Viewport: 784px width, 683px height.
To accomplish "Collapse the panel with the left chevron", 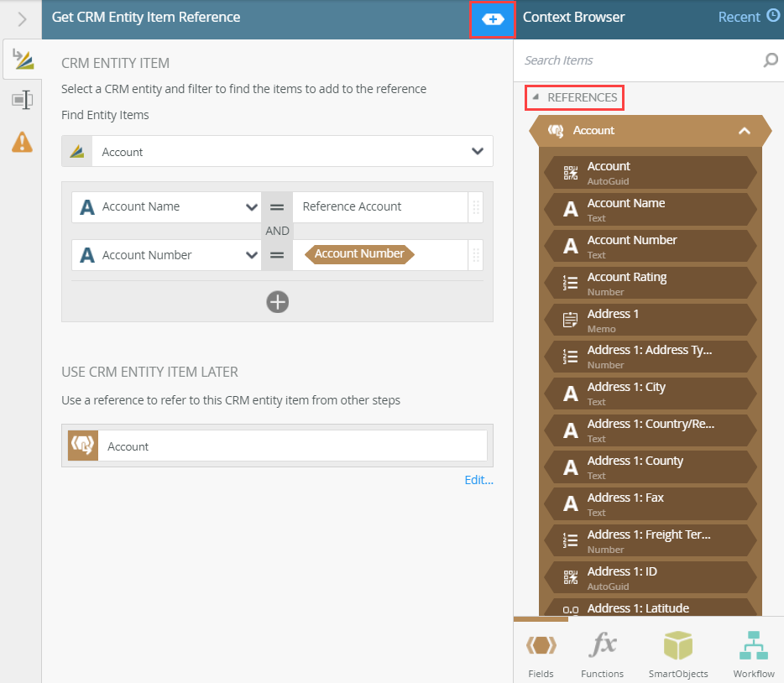I will (x=23, y=19).
